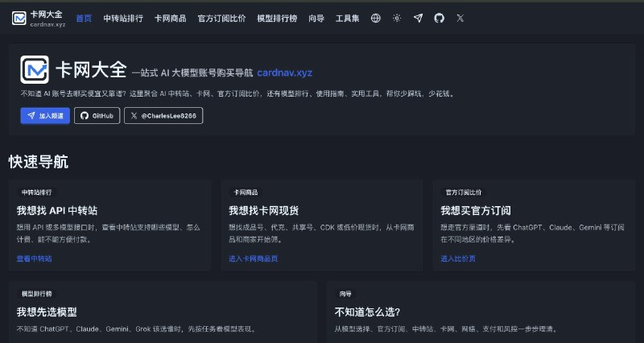Follow the 进入卡网商品页 link
This screenshot has width=644, height=343.
253,258
